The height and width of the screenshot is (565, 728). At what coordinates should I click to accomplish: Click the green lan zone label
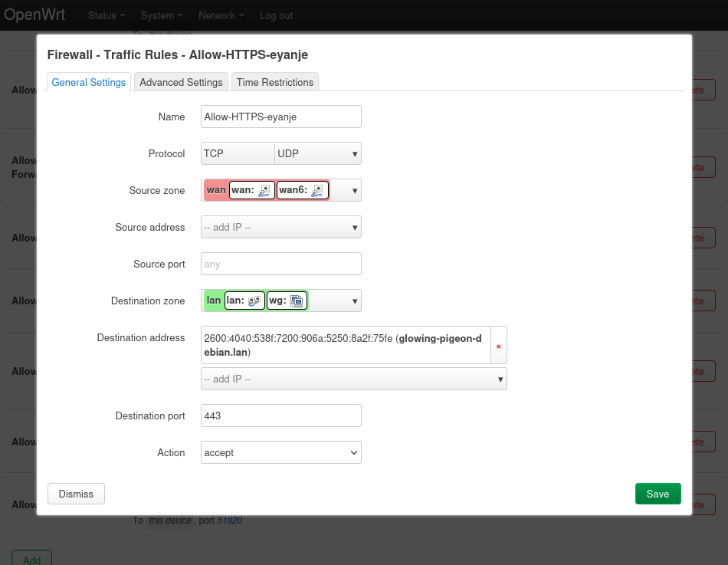click(214, 301)
